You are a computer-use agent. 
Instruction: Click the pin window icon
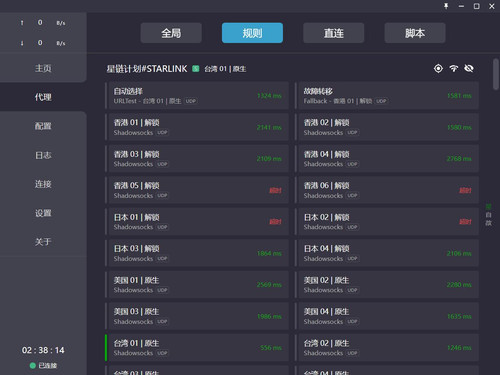coord(446,6)
